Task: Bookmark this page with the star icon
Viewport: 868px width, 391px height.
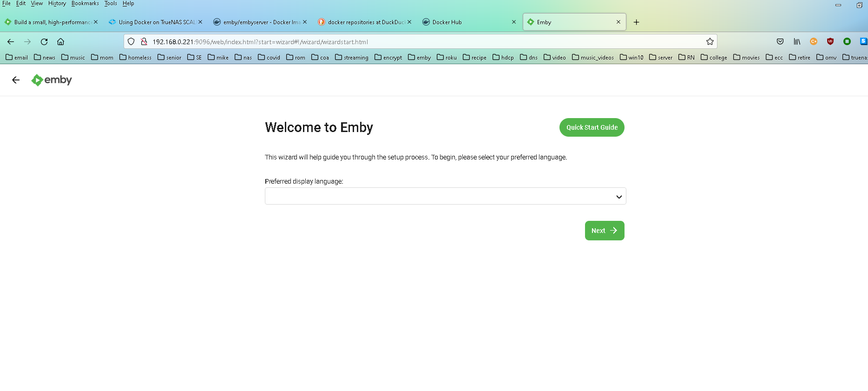Action: click(x=710, y=42)
